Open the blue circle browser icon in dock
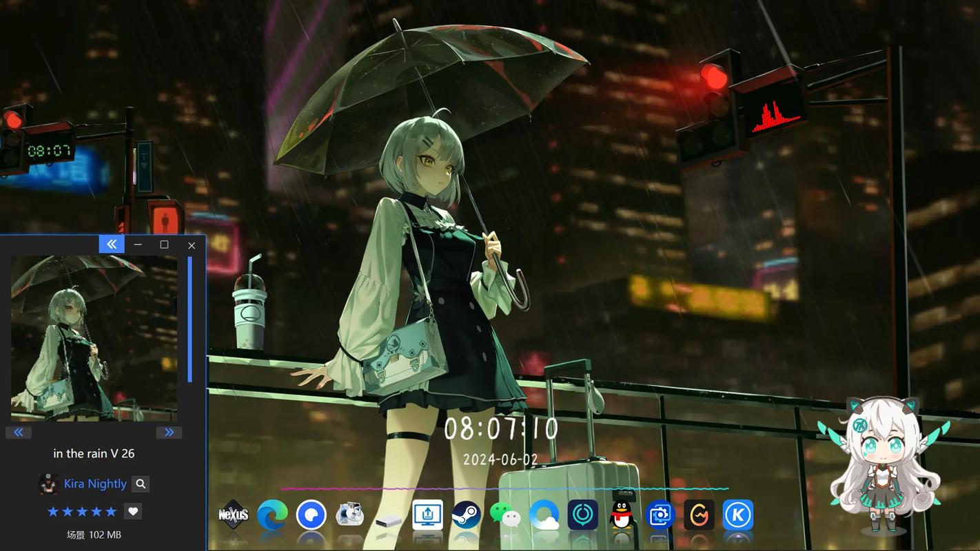 coord(312,515)
